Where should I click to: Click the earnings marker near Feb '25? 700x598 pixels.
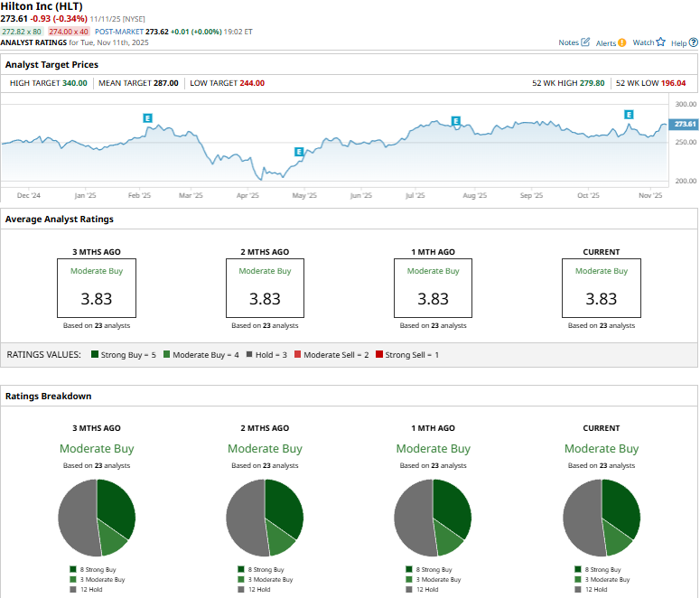[147, 117]
